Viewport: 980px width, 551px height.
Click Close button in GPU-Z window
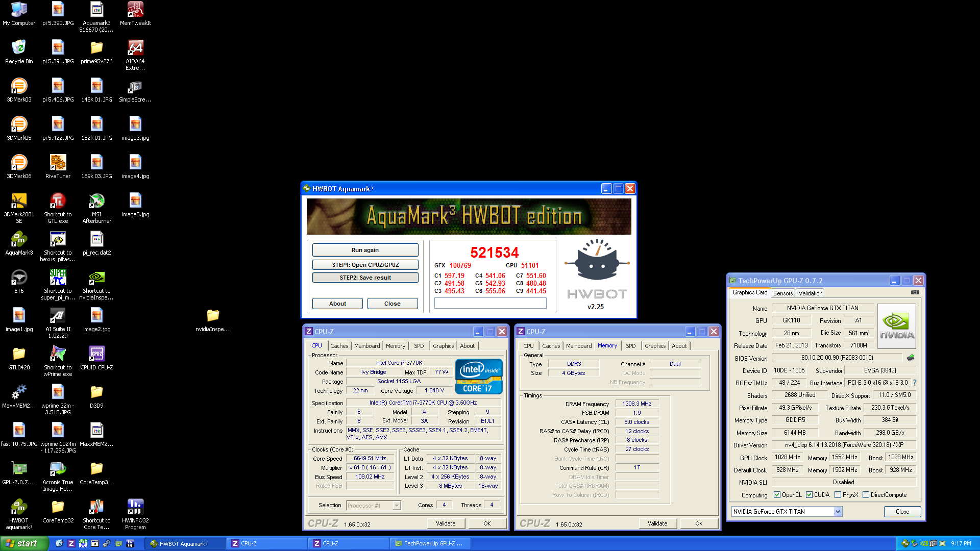click(902, 512)
